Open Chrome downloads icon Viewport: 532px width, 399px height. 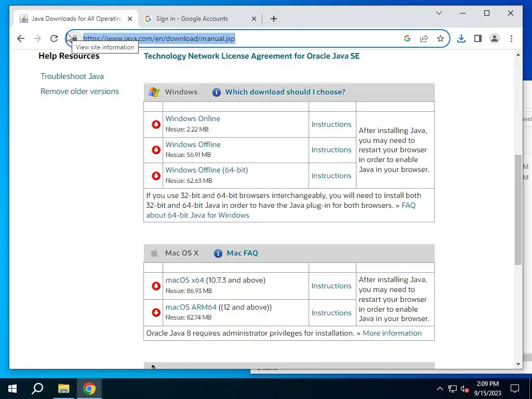click(x=461, y=38)
